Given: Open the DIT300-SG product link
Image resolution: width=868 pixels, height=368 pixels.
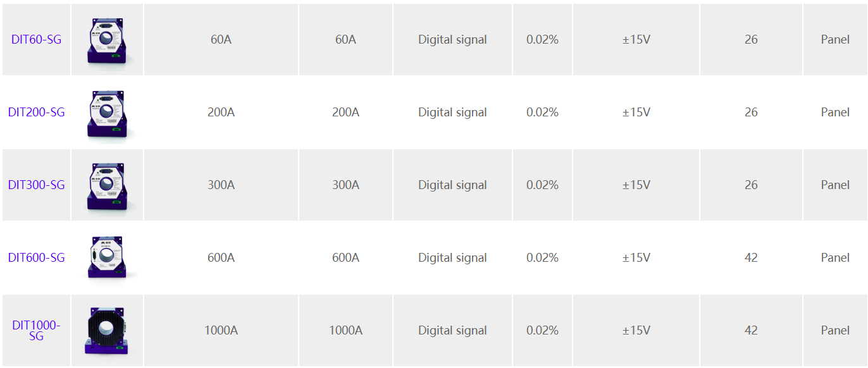Looking at the screenshot, I should (36, 185).
